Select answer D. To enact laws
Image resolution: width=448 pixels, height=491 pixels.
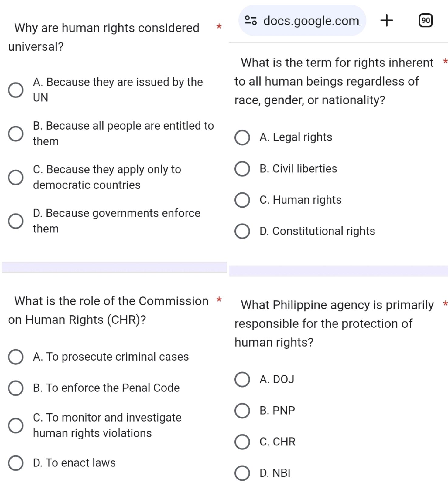[15, 463]
